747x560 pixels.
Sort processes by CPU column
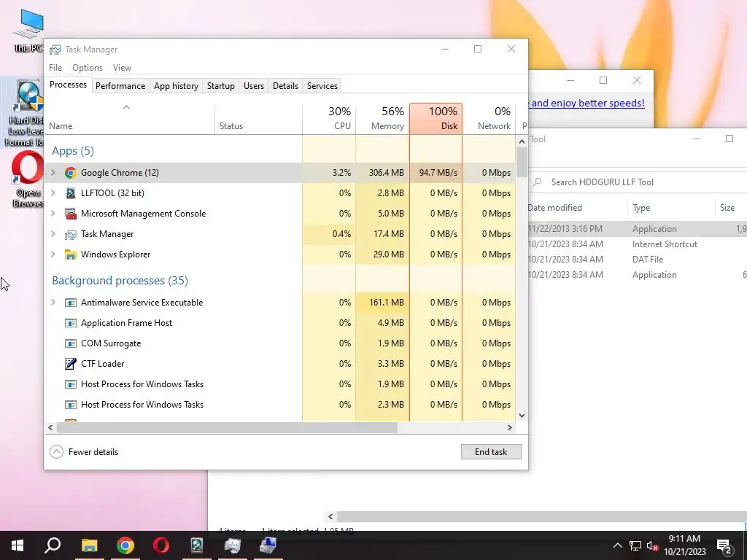click(329, 119)
